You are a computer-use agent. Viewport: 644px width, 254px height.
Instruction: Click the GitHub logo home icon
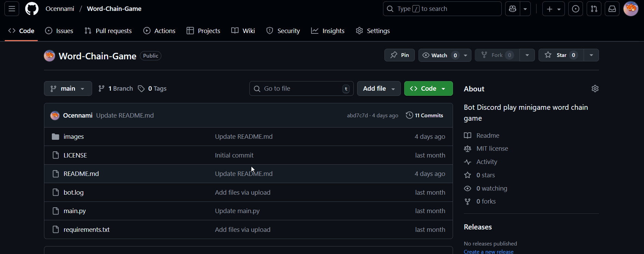[x=32, y=9]
